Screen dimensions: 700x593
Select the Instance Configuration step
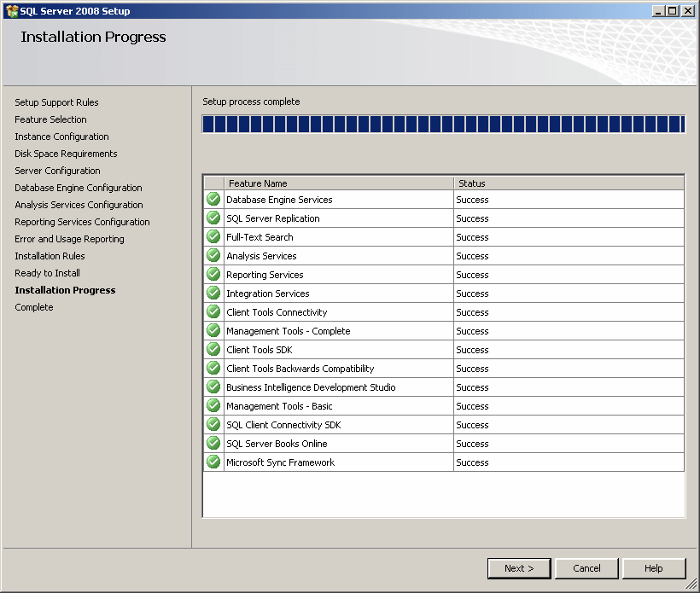point(61,137)
